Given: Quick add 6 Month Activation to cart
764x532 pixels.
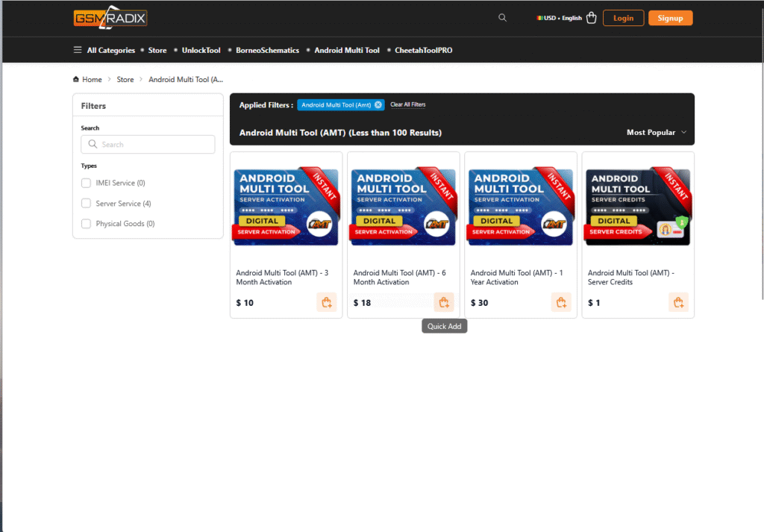Looking at the screenshot, I should [x=444, y=302].
